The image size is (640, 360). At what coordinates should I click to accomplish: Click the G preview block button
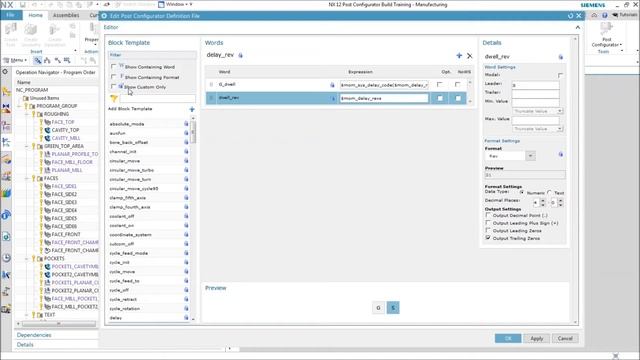point(378,308)
